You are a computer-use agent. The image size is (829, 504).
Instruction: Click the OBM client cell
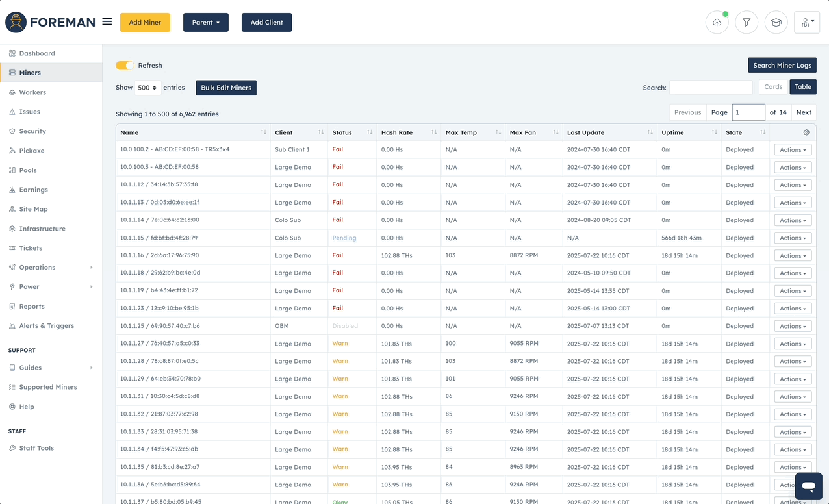(282, 327)
